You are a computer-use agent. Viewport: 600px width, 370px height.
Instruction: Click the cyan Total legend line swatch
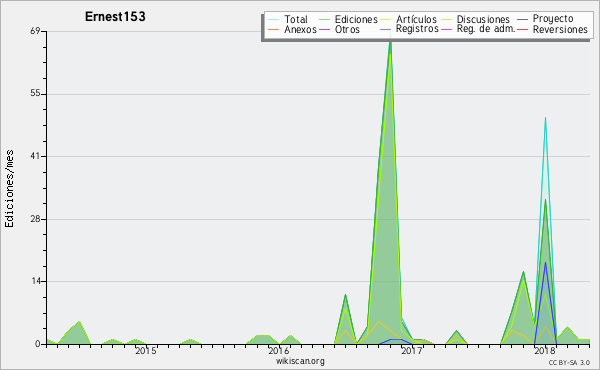click(x=274, y=19)
